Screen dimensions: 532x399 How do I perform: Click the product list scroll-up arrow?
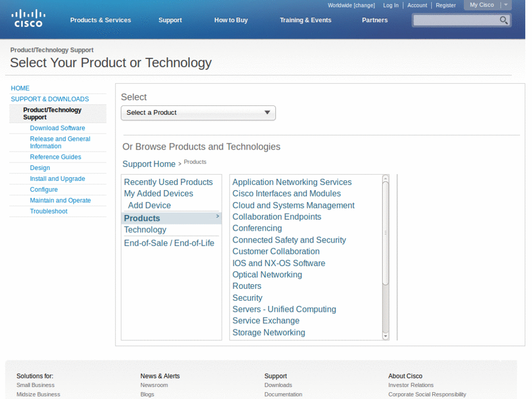pyautogui.click(x=385, y=179)
